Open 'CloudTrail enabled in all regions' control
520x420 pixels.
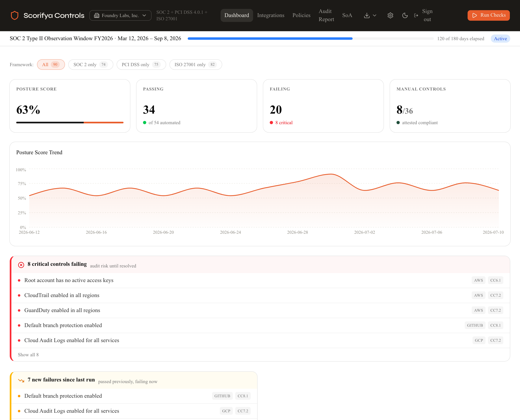point(261,295)
